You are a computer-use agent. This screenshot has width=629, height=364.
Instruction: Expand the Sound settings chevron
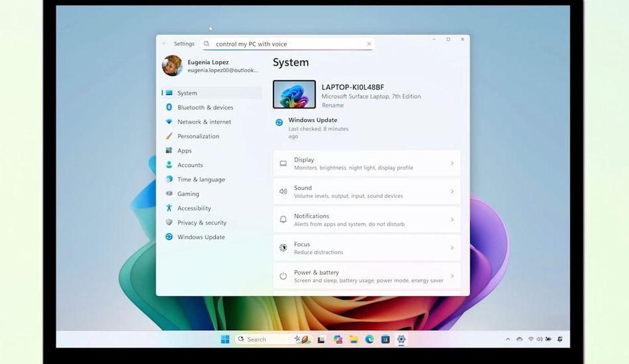point(452,192)
